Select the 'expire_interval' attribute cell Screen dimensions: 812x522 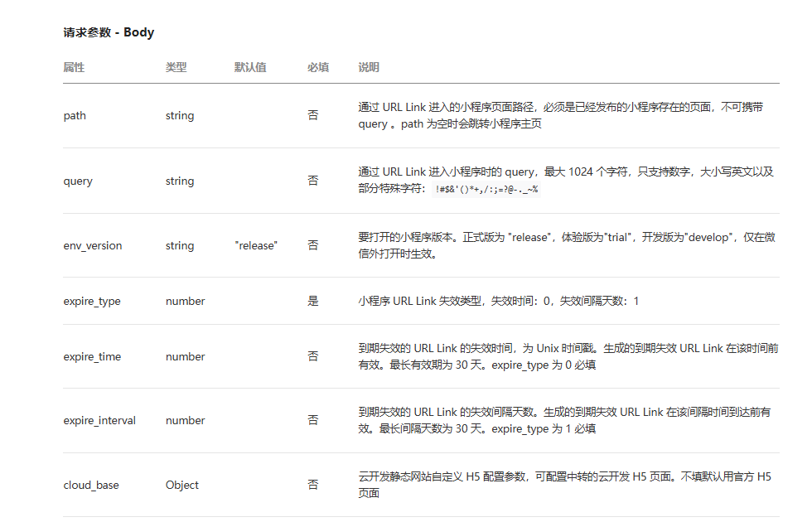coord(99,421)
